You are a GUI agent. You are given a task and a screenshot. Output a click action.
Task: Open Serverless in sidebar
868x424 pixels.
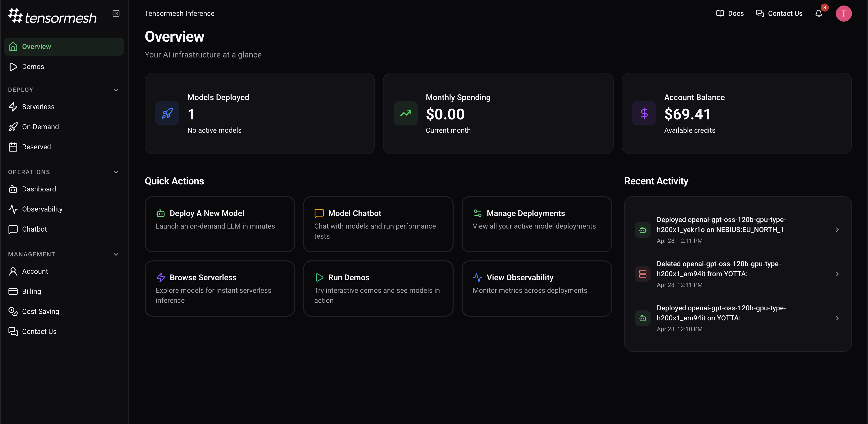[64, 107]
